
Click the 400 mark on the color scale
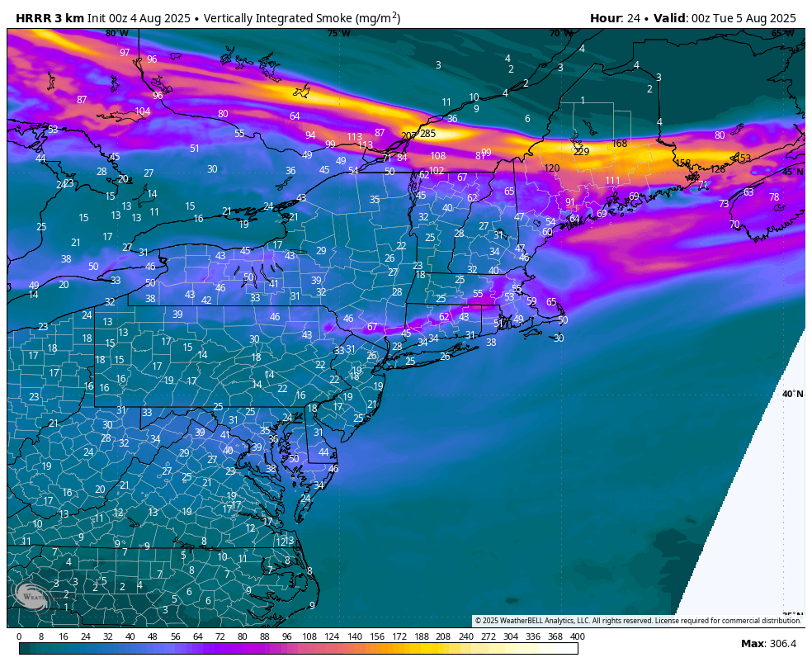[x=577, y=636]
